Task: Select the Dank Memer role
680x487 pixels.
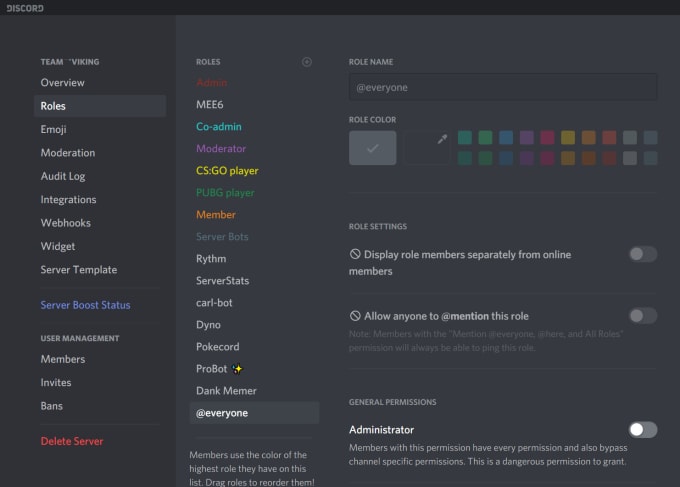Action: 226,391
